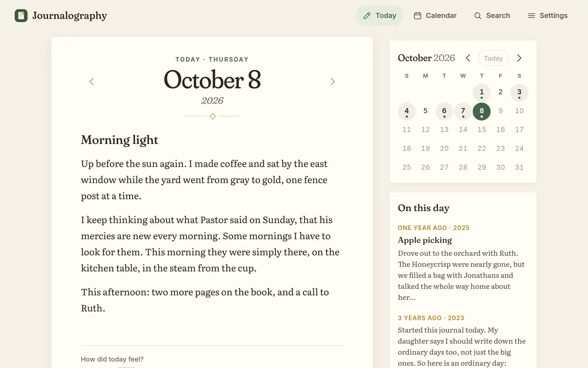This screenshot has height=368, width=588.
Task: Select October 1 in calendar
Action: [481, 92]
